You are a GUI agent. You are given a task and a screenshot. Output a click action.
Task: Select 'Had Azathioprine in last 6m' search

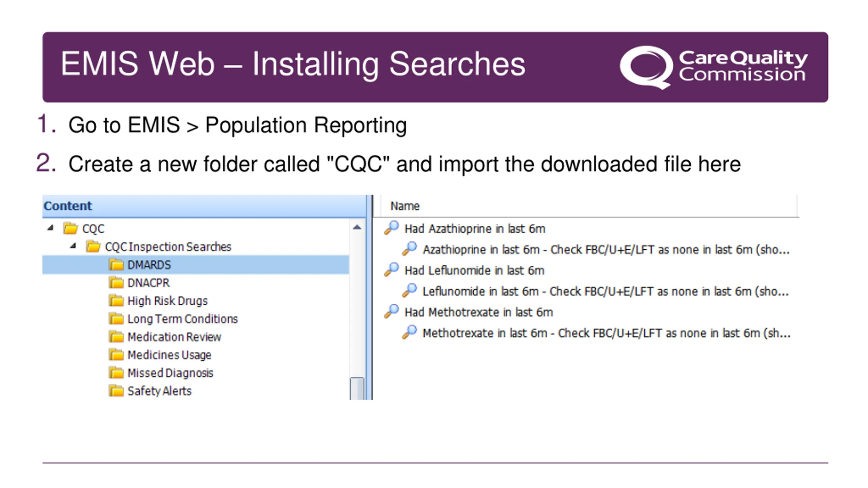coord(475,229)
